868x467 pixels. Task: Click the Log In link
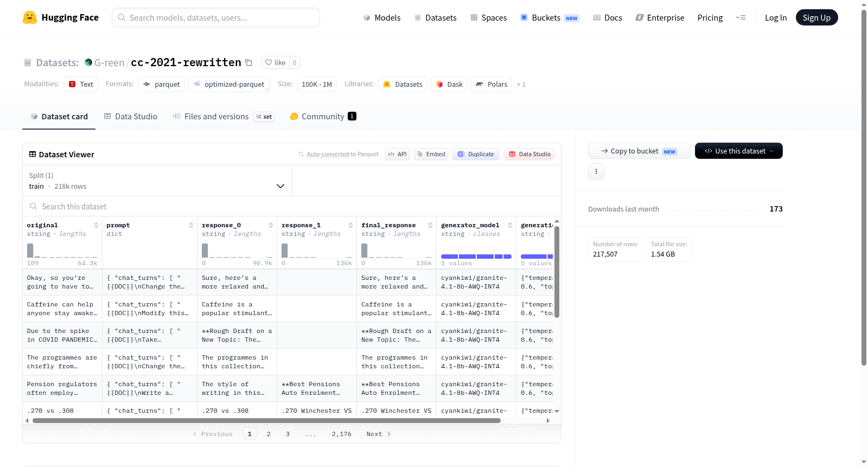point(776,17)
